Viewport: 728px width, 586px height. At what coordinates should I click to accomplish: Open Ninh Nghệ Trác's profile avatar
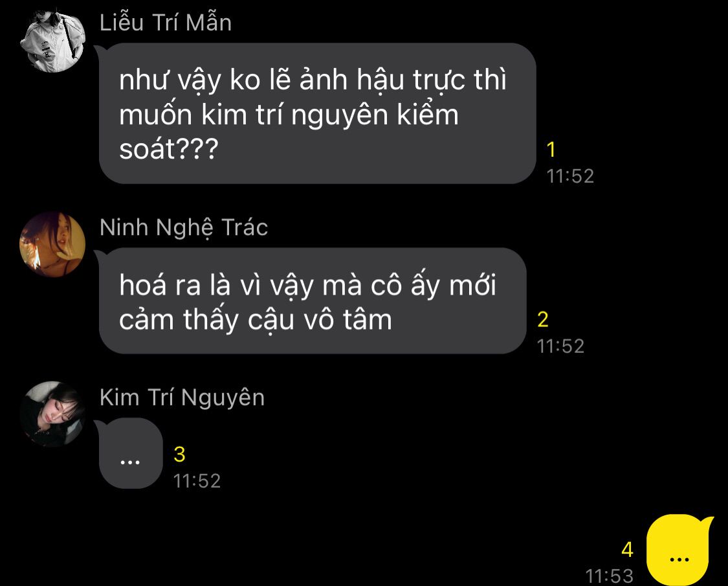[52, 245]
